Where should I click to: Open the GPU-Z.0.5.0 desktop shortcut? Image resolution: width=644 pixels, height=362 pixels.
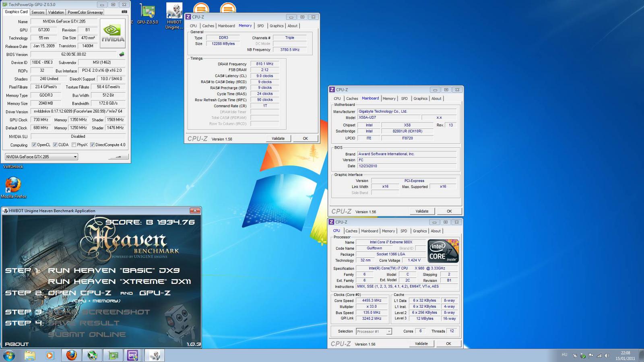(147, 14)
